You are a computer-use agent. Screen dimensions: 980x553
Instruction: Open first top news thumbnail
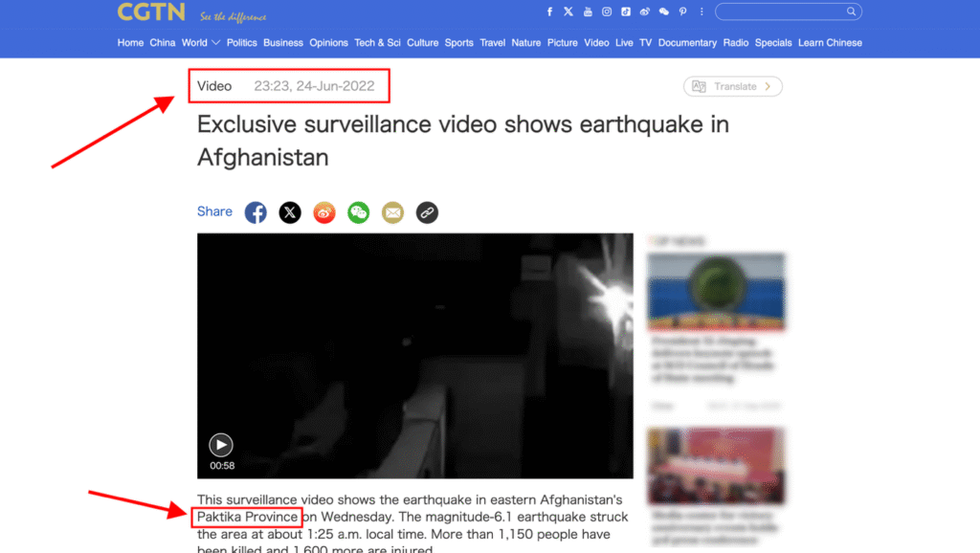pos(716,292)
